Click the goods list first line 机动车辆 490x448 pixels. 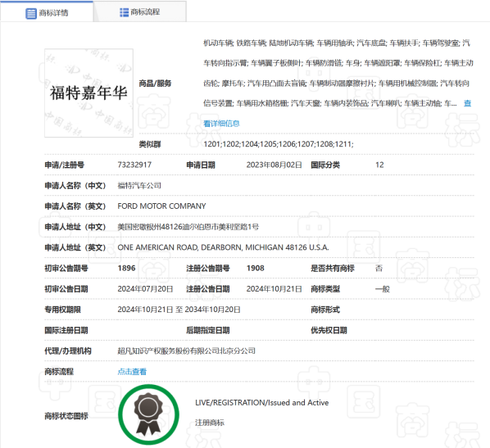pyautogui.click(x=218, y=43)
